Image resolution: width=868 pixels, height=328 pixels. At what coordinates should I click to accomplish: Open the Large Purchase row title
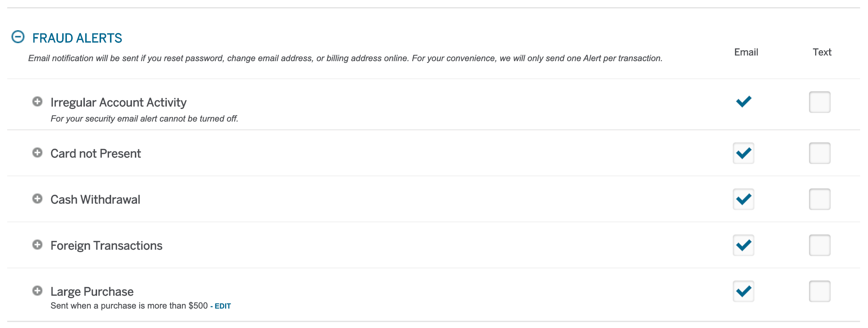[x=92, y=291]
